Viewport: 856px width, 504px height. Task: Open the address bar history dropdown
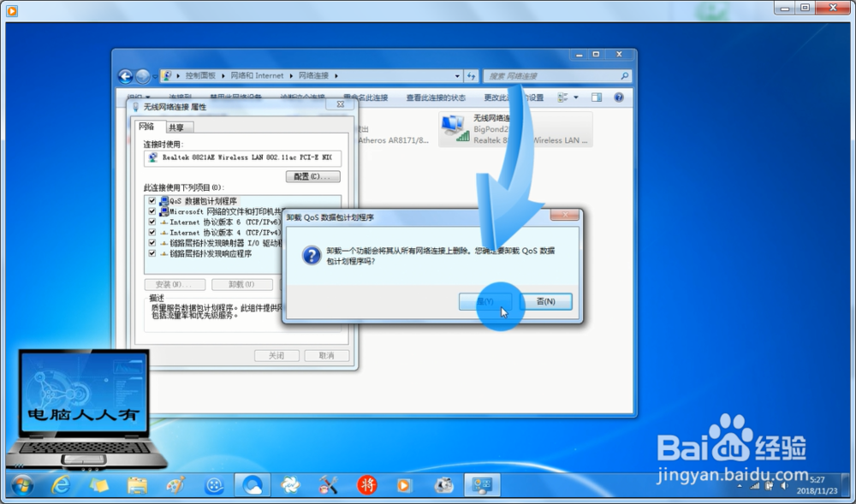coord(457,76)
